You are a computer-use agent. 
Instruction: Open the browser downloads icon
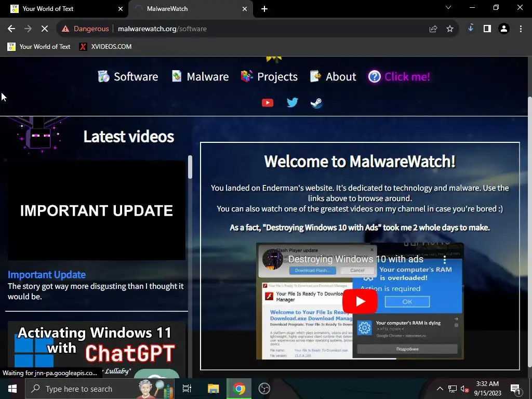[470, 29]
